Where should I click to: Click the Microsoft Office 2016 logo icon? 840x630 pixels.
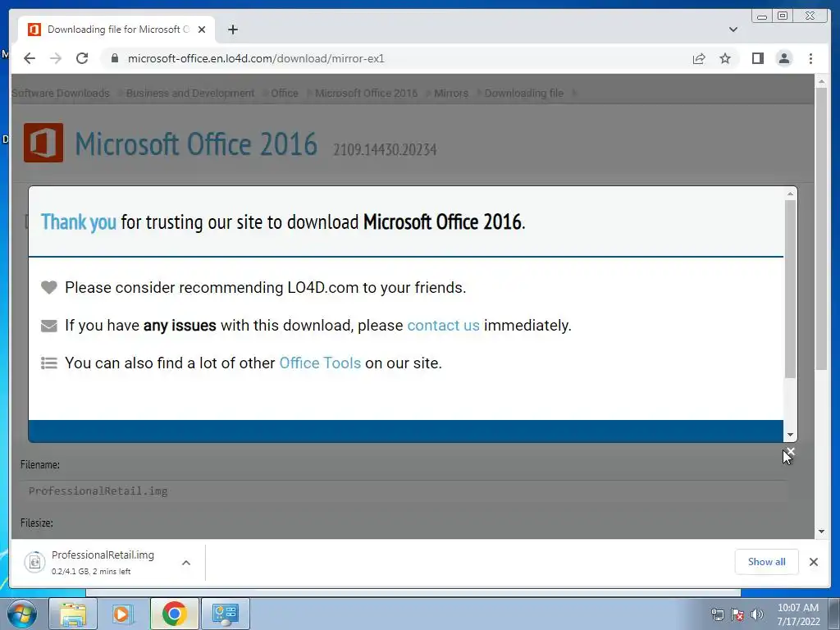(x=43, y=143)
